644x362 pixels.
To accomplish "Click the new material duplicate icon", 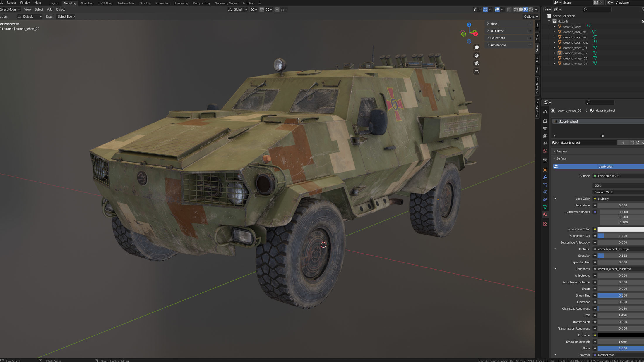I will 637,143.
